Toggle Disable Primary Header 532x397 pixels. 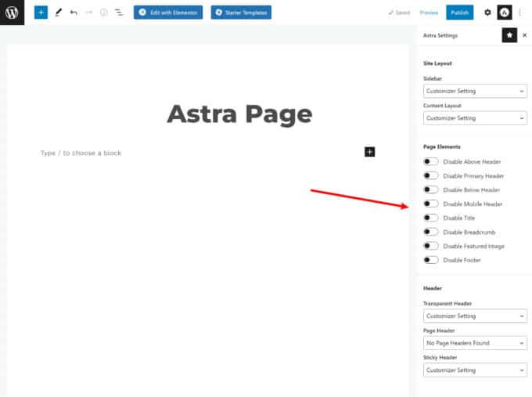[431, 175]
